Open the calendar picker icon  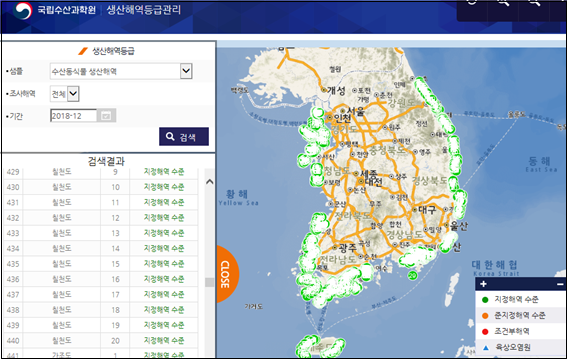[x=106, y=116]
